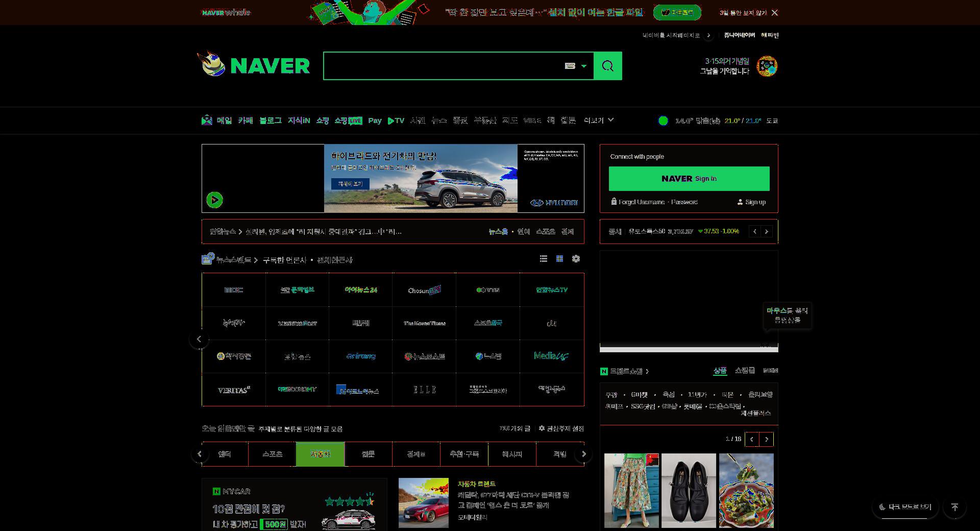
Task: Open 관심주제 설정 settings link
Action: click(561, 428)
